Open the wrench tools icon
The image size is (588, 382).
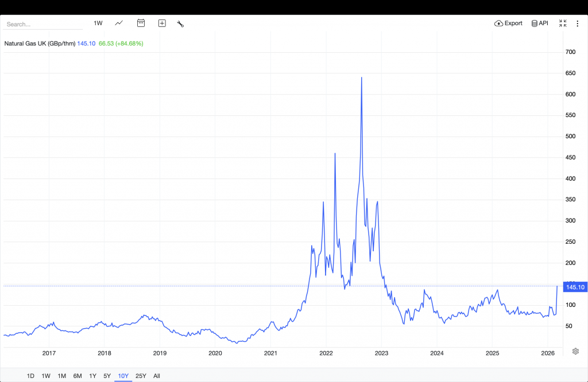click(180, 24)
